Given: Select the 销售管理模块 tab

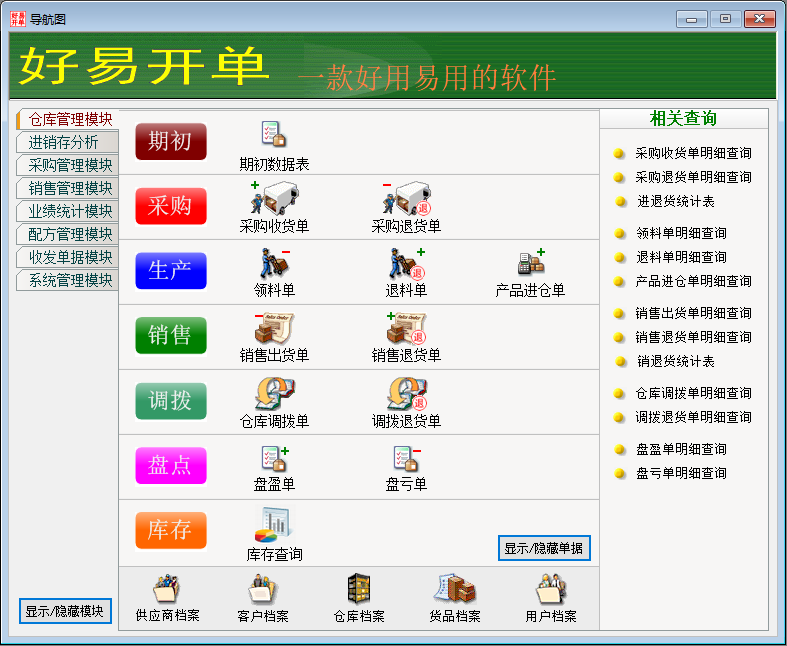Looking at the screenshot, I should (70, 188).
